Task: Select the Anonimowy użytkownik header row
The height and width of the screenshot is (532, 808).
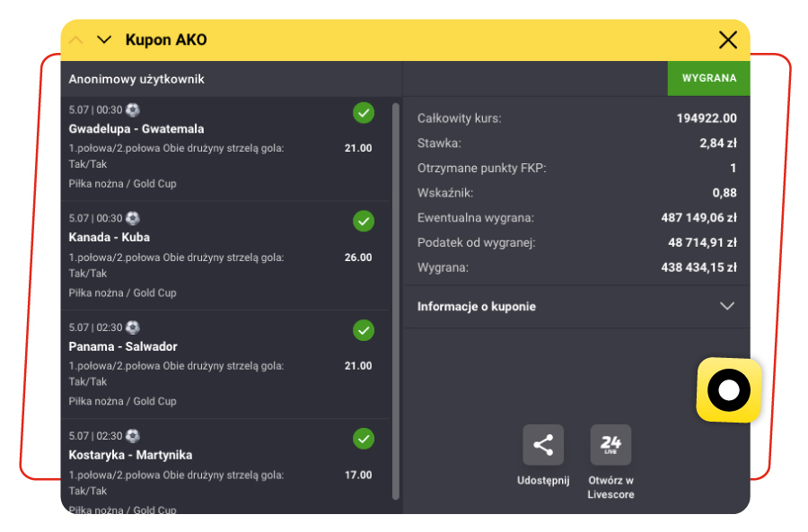Action: pos(136,79)
